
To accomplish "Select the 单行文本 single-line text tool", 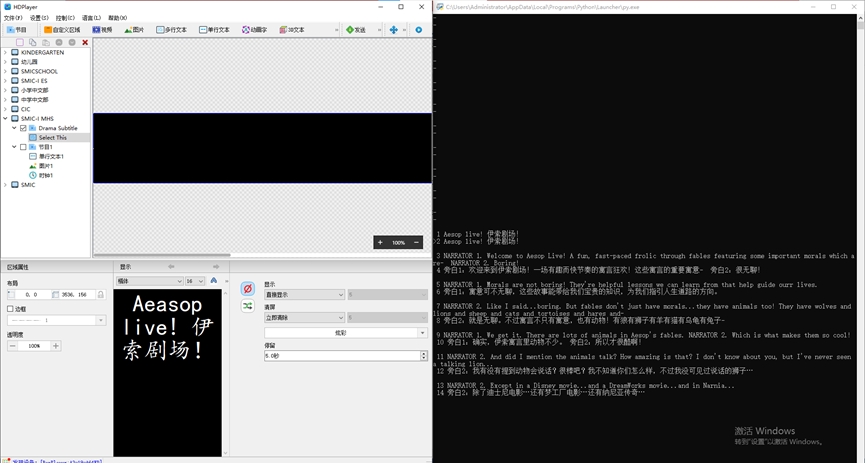I will (x=214, y=30).
